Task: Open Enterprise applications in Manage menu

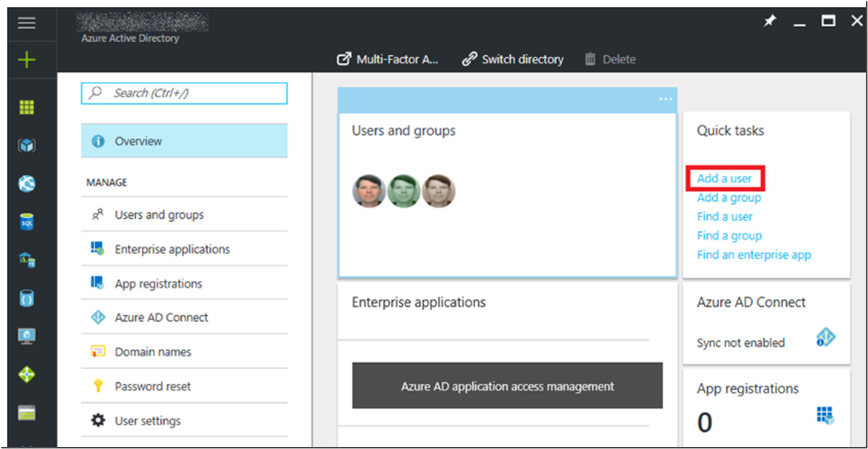Action: click(x=184, y=249)
